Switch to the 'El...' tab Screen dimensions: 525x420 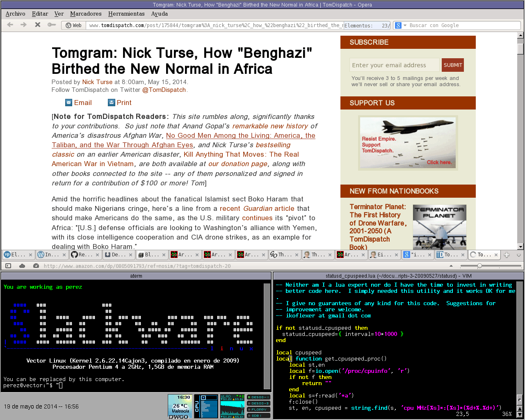click(x=18, y=255)
